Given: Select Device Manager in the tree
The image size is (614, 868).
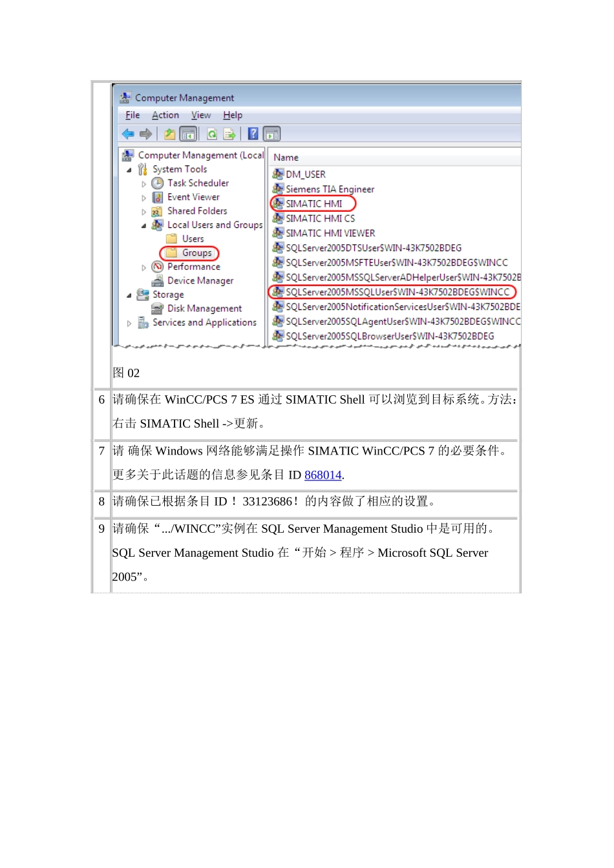Looking at the screenshot, I should click(200, 281).
